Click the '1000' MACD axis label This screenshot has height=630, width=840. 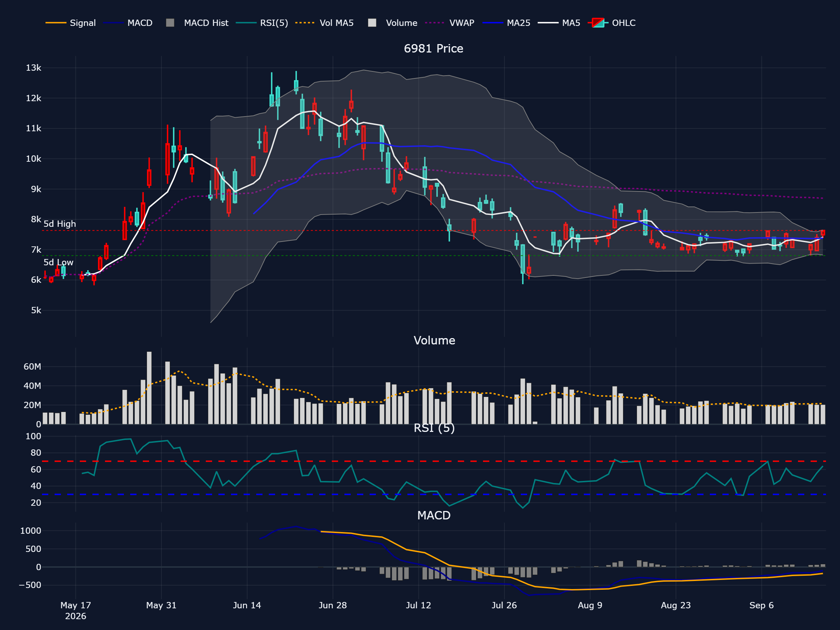pyautogui.click(x=31, y=531)
